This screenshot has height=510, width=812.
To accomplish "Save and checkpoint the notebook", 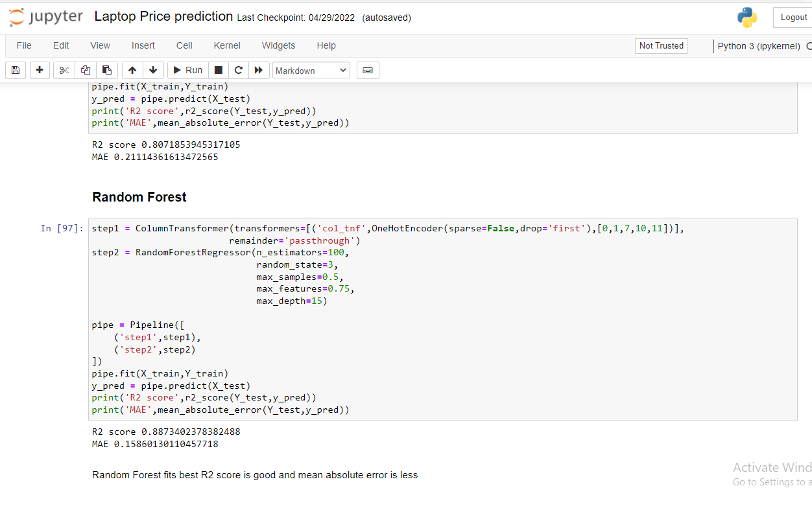I will pyautogui.click(x=16, y=70).
